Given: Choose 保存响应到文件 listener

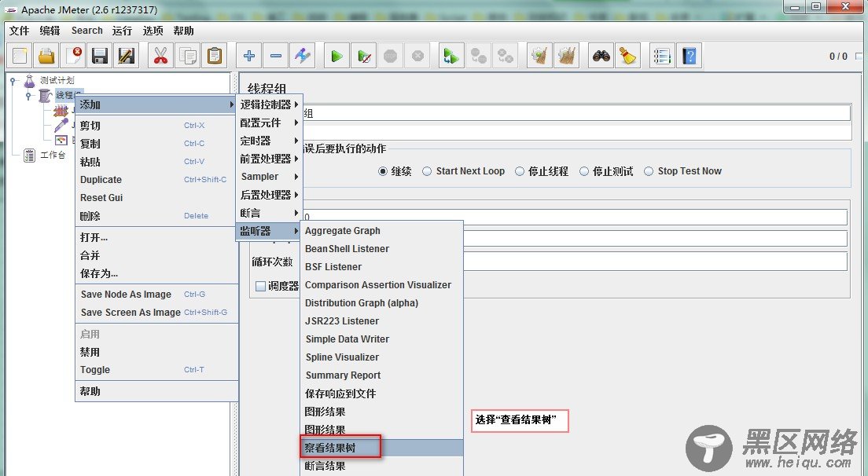Looking at the screenshot, I should (382, 394).
